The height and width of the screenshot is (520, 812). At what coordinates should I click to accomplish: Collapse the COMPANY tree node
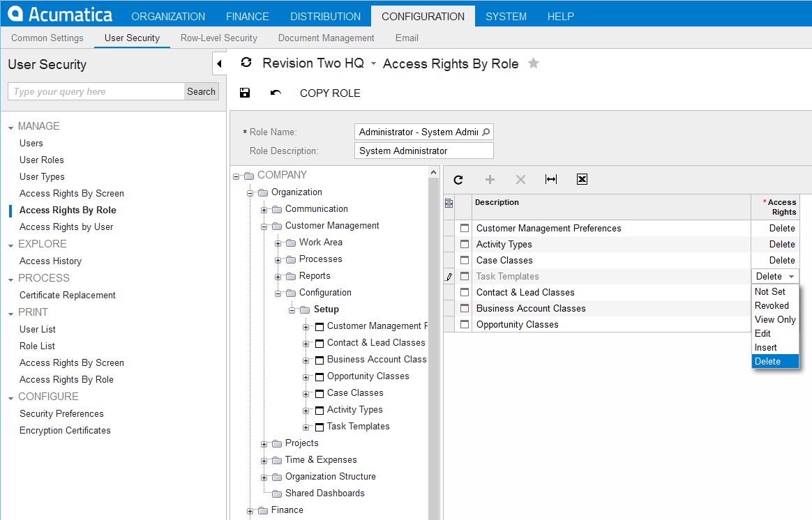point(236,176)
